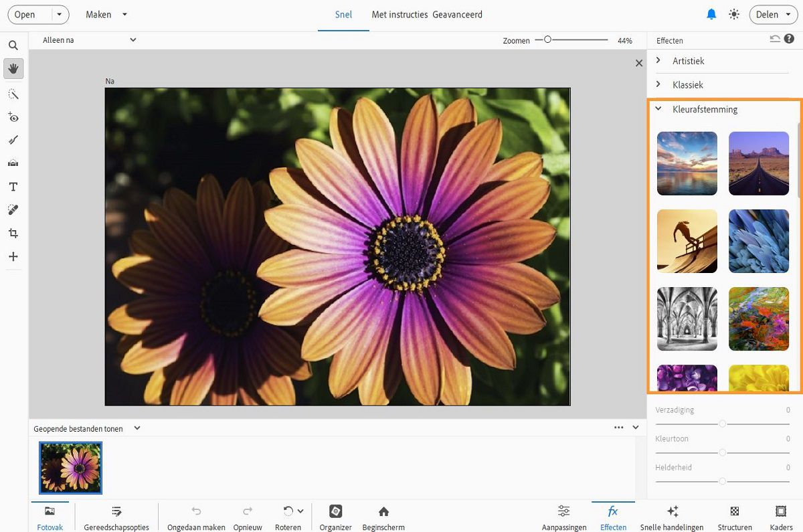Open the Delen share menu button
This screenshot has width=803, height=532.
coord(774,15)
